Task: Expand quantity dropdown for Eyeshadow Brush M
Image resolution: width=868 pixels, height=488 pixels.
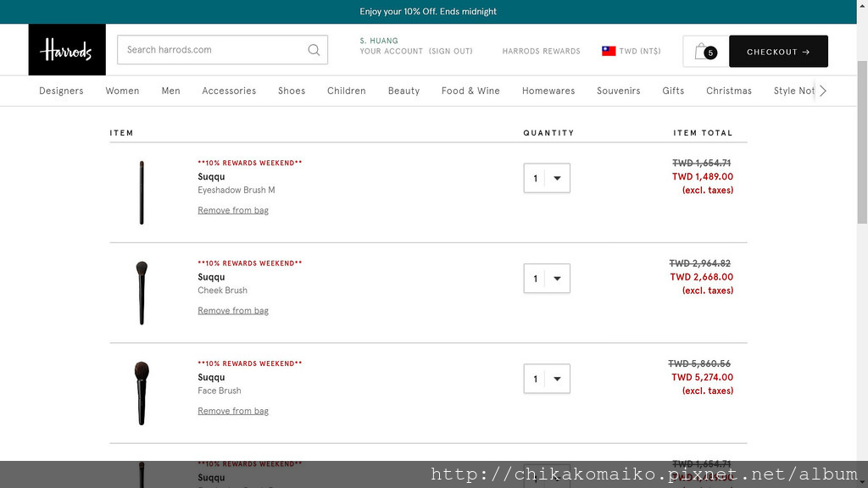Action: pyautogui.click(x=547, y=178)
